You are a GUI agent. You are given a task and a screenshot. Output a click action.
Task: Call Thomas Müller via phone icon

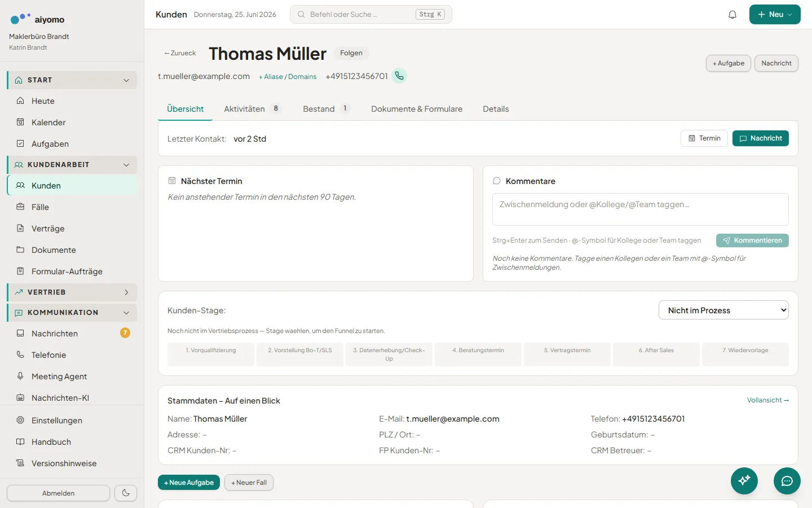click(x=399, y=76)
